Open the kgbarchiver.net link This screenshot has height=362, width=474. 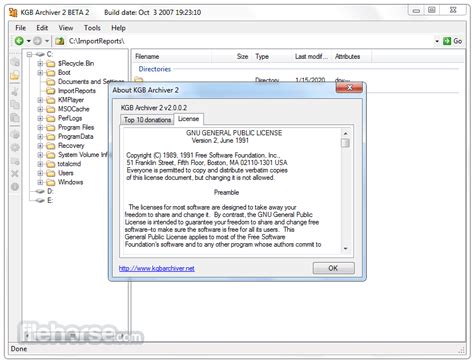point(157,268)
